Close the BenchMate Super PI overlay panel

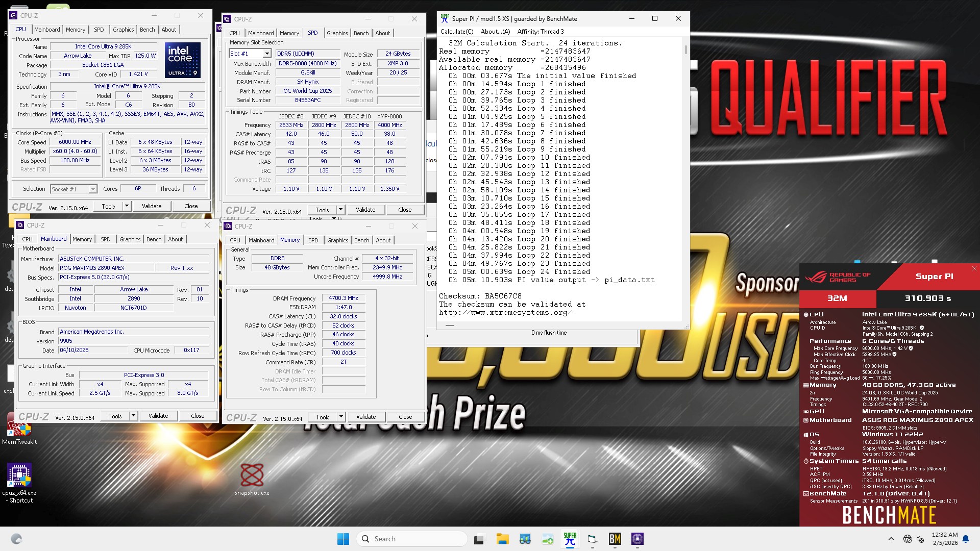[974, 268]
